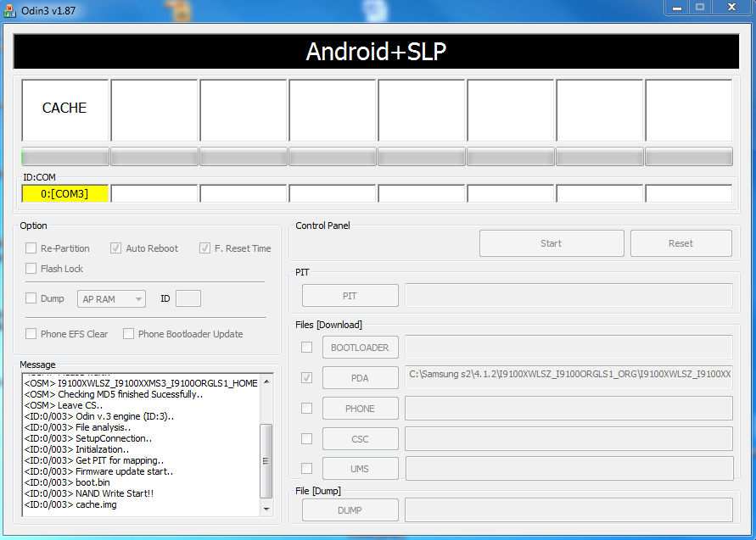Tick the checkbox beside UMS

coord(306,468)
